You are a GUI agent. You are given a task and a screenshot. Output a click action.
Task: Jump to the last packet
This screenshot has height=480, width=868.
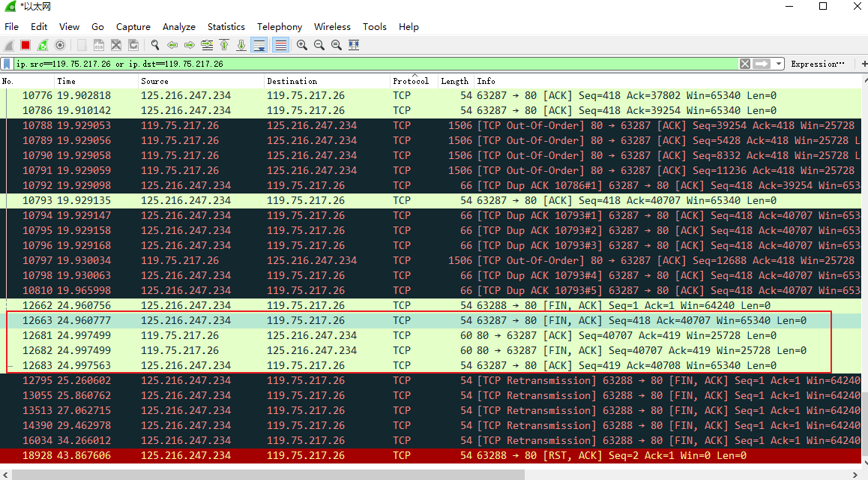tap(241, 46)
